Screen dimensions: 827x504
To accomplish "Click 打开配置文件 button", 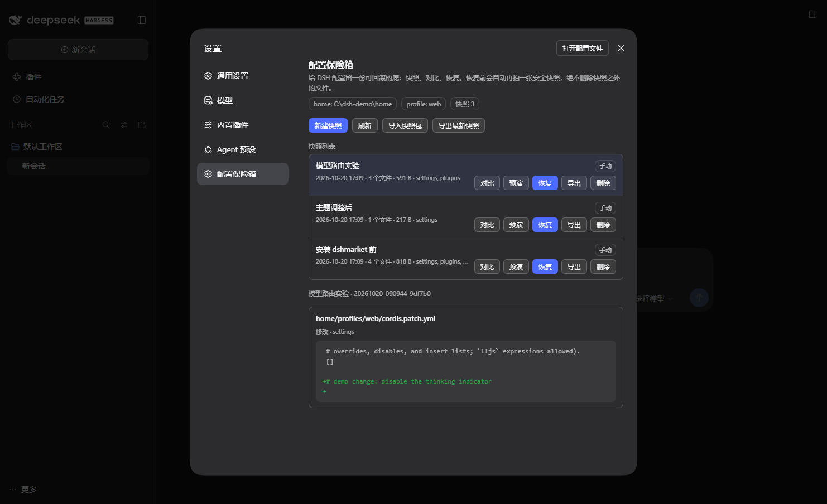I will point(583,48).
